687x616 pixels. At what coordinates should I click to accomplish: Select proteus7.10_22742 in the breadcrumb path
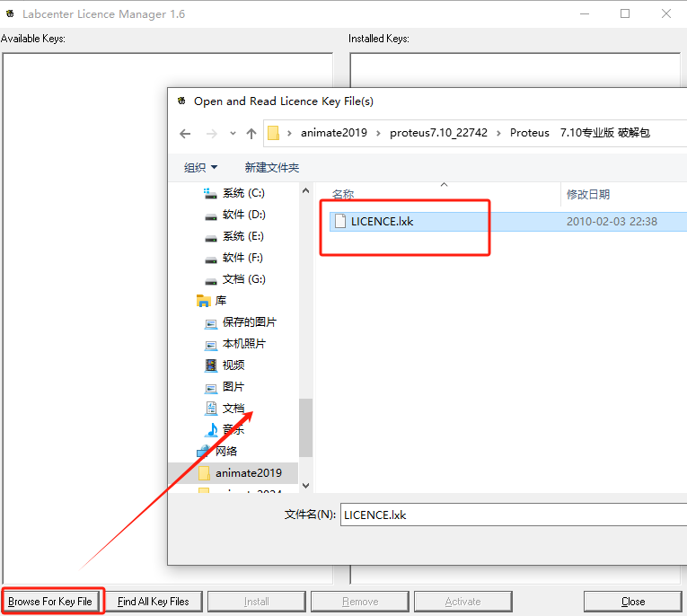tap(438, 133)
